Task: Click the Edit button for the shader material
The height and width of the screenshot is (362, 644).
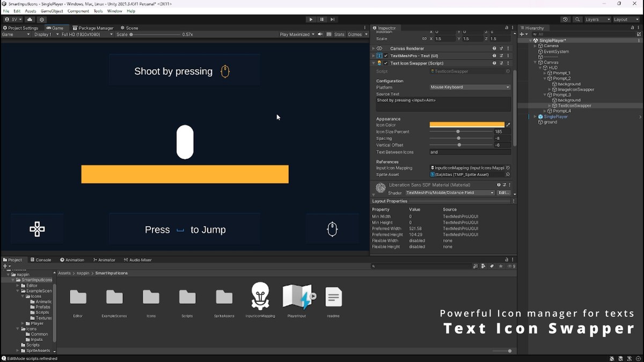Action: (503, 193)
